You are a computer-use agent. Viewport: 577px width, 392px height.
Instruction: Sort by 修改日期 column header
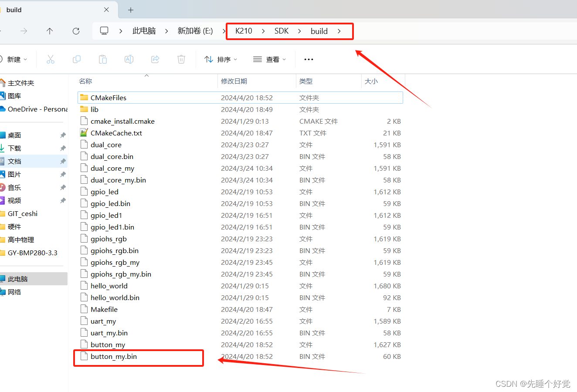(x=234, y=81)
